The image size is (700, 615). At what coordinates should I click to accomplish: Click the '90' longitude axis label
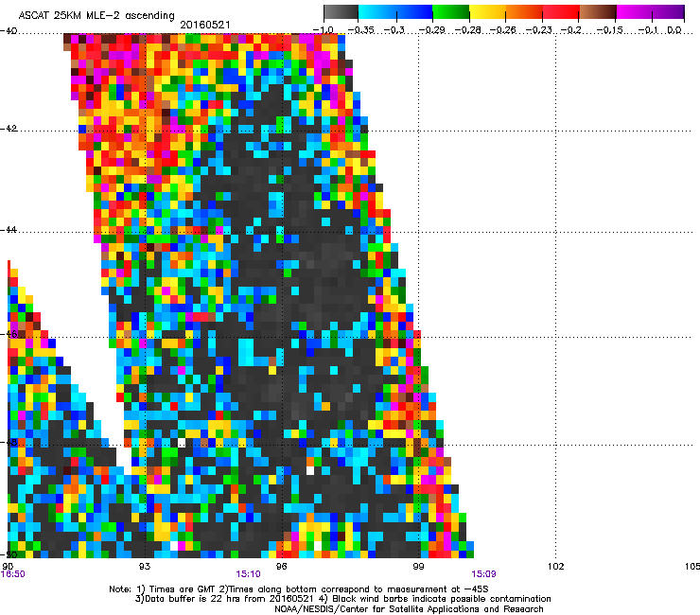[8, 567]
